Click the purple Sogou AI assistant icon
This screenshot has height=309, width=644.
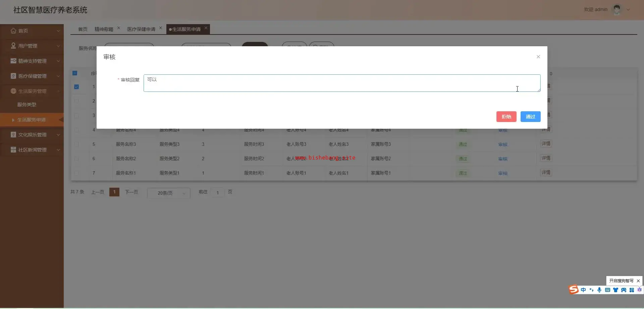click(x=639, y=290)
